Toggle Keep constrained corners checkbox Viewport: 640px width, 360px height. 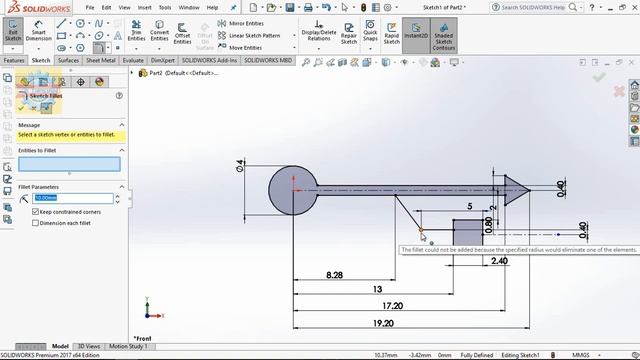(x=36, y=212)
